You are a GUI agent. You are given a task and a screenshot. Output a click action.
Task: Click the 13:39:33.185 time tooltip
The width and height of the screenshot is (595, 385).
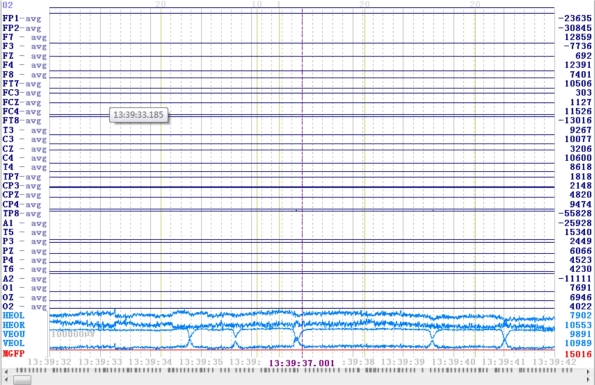(x=139, y=115)
